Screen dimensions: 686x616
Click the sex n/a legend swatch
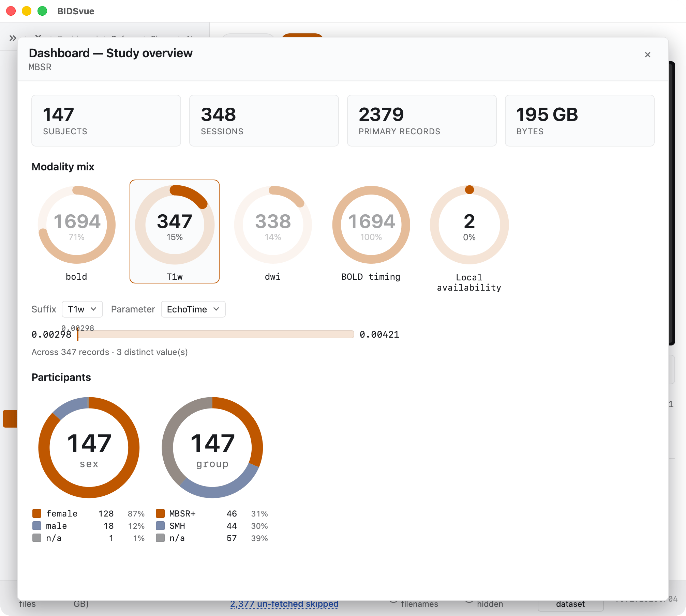tap(37, 538)
